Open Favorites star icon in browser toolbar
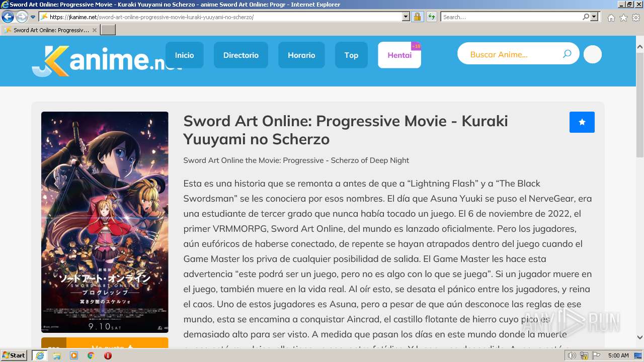Image resolution: width=644 pixels, height=362 pixels. (623, 18)
